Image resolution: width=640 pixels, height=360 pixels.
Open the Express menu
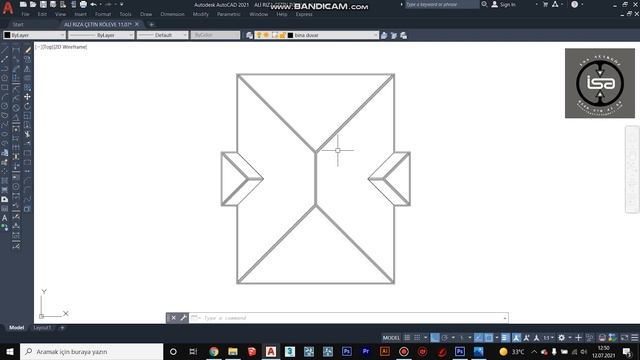pos(304,14)
